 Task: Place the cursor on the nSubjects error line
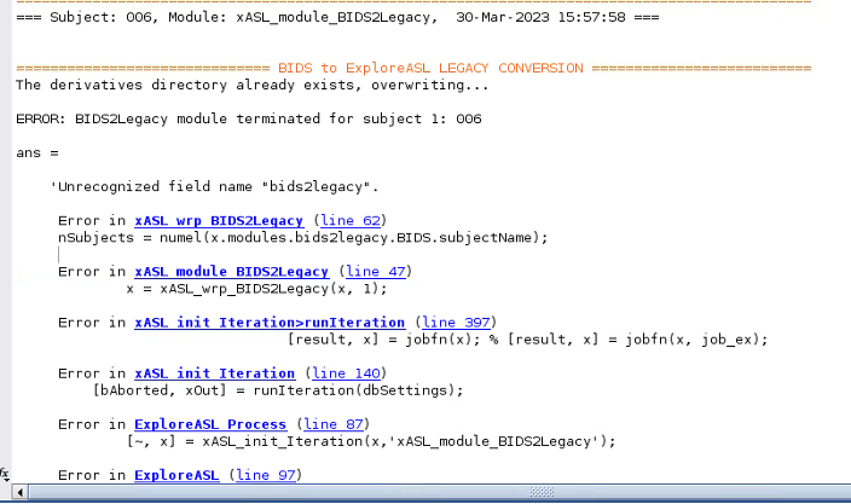tap(302, 237)
